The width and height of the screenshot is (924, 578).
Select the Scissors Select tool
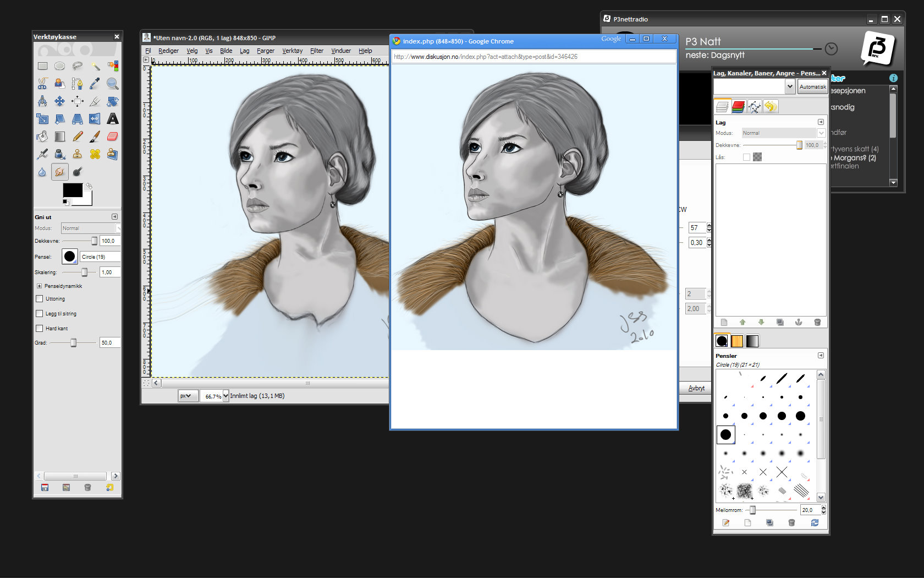42,84
